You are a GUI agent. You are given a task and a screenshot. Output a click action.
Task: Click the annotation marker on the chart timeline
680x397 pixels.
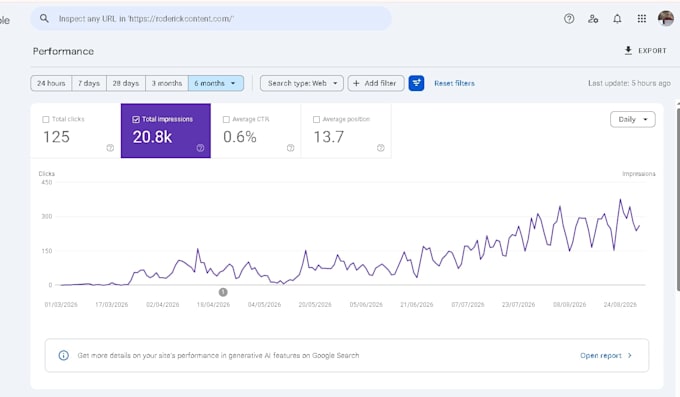coord(223,292)
